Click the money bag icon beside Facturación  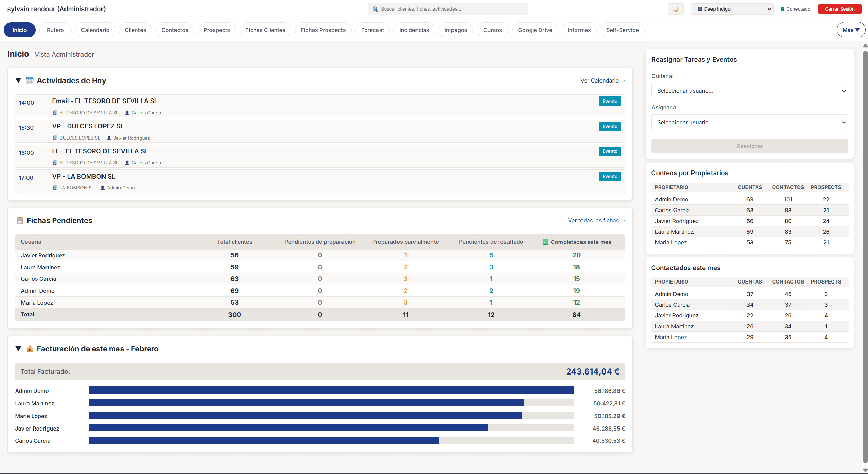(30, 349)
